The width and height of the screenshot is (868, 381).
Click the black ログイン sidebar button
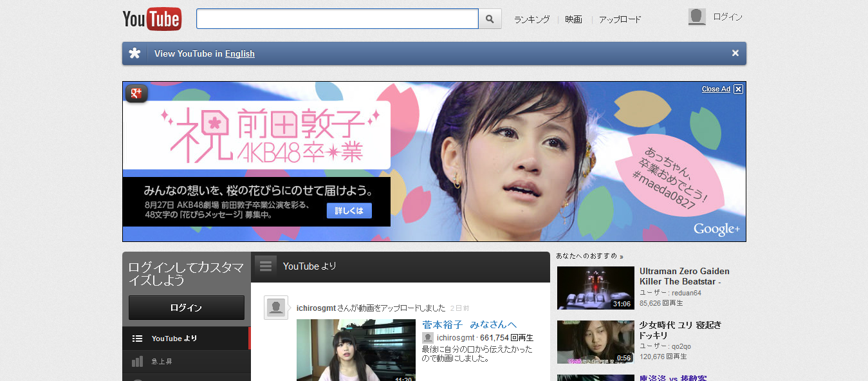(187, 308)
